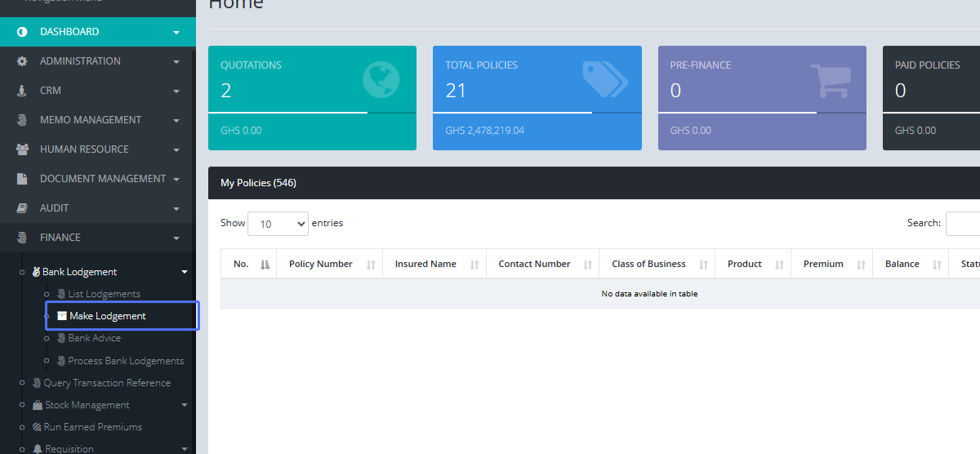The width and height of the screenshot is (980, 454).
Task: Click the Search input field
Action: 962,224
